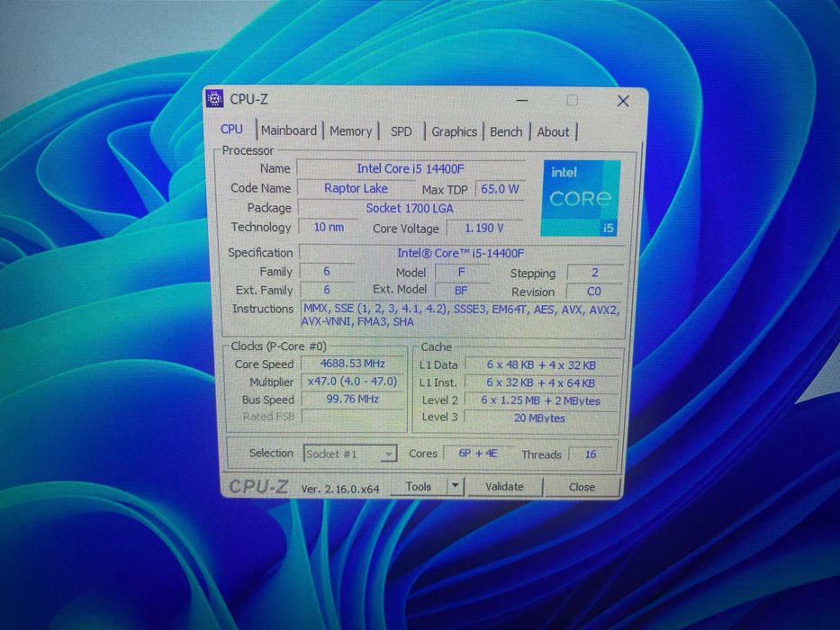This screenshot has height=630, width=840.
Task: Click the name field Intel Core i5 14400F
Action: (411, 169)
